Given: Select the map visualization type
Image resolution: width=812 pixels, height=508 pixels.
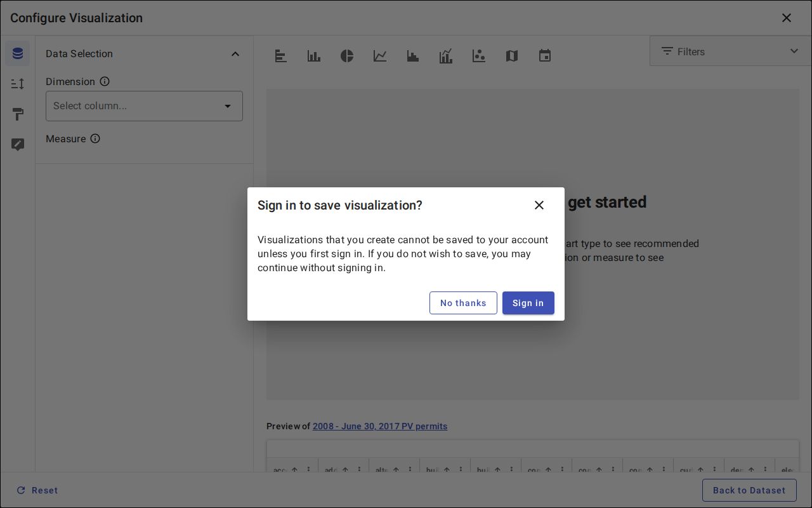Looking at the screenshot, I should tap(512, 56).
